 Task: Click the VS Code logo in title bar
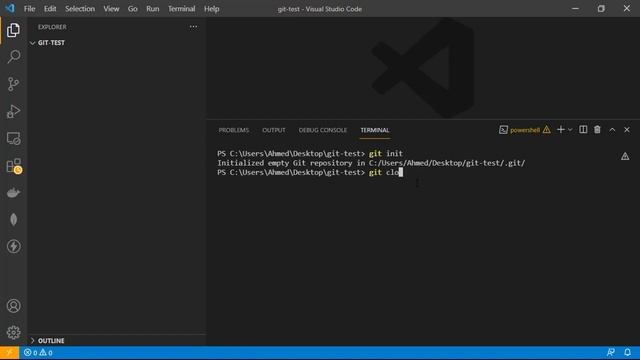pos(10,8)
